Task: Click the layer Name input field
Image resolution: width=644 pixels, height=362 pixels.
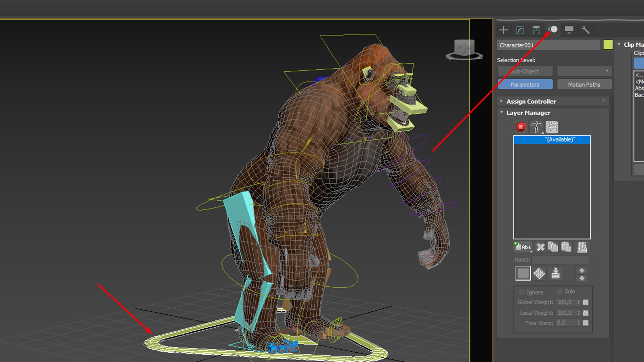Action: (560, 260)
